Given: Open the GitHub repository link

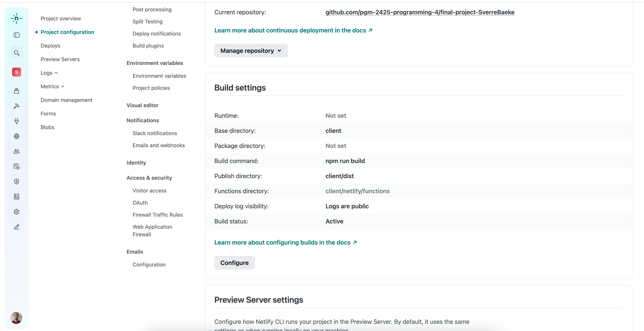Looking at the screenshot, I should click(420, 12).
